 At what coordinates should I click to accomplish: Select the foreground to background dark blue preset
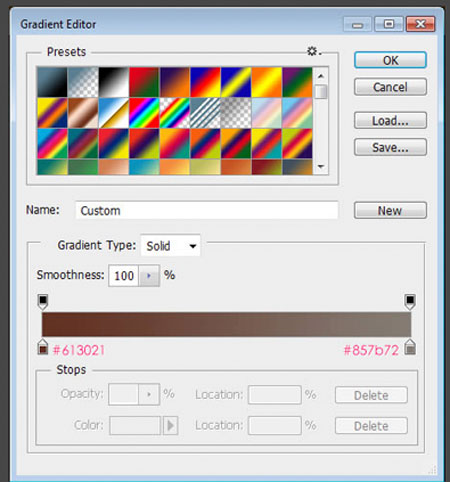click(52, 82)
